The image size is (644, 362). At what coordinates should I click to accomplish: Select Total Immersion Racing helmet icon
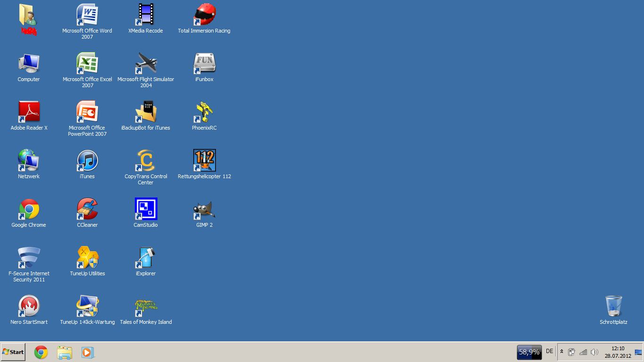[204, 15]
